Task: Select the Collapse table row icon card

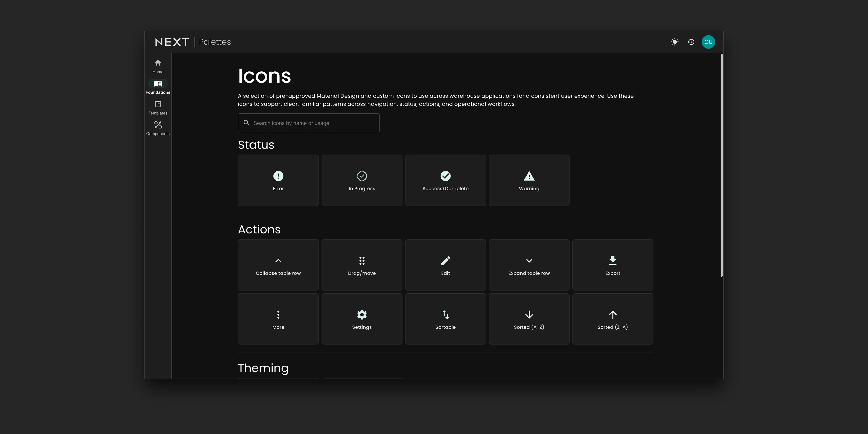Action: click(x=278, y=265)
